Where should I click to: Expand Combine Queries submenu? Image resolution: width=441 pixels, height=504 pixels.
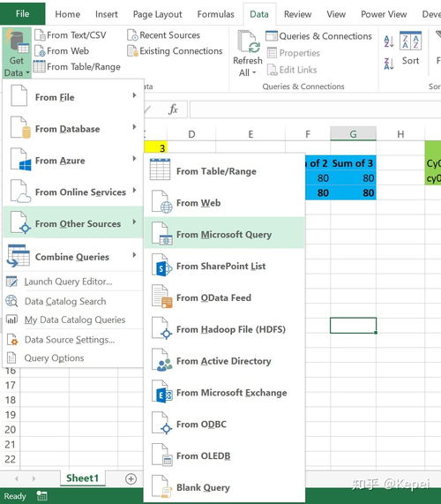pyautogui.click(x=73, y=256)
